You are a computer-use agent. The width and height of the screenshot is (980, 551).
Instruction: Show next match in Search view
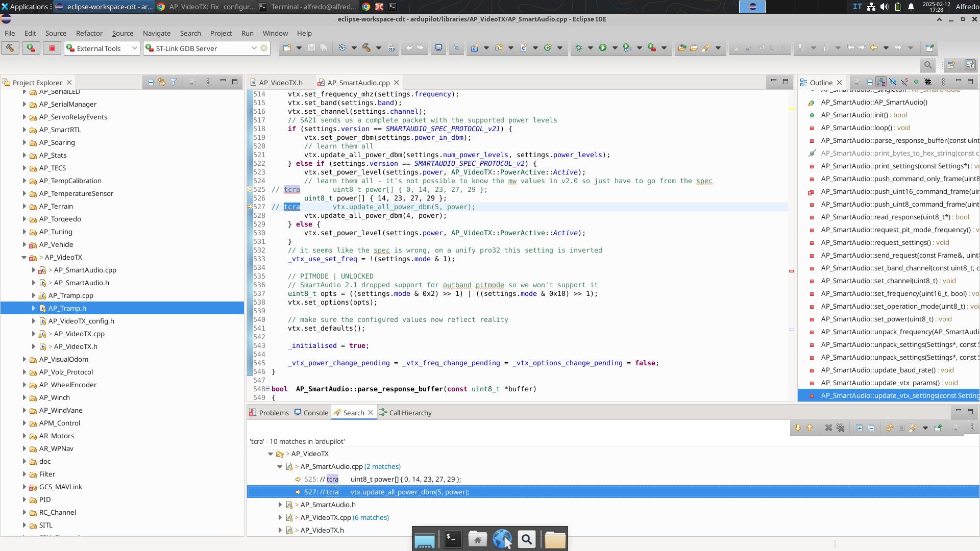coord(797,428)
